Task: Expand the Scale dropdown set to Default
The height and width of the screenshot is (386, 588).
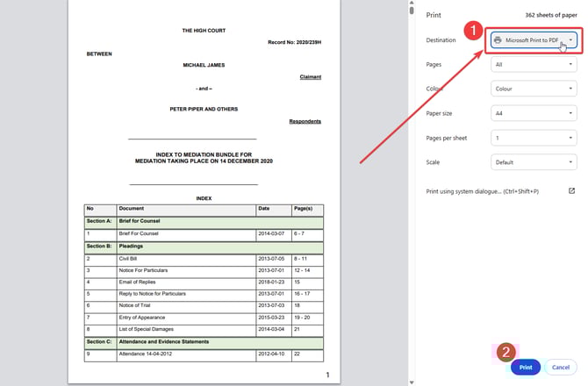Action: tap(534, 162)
